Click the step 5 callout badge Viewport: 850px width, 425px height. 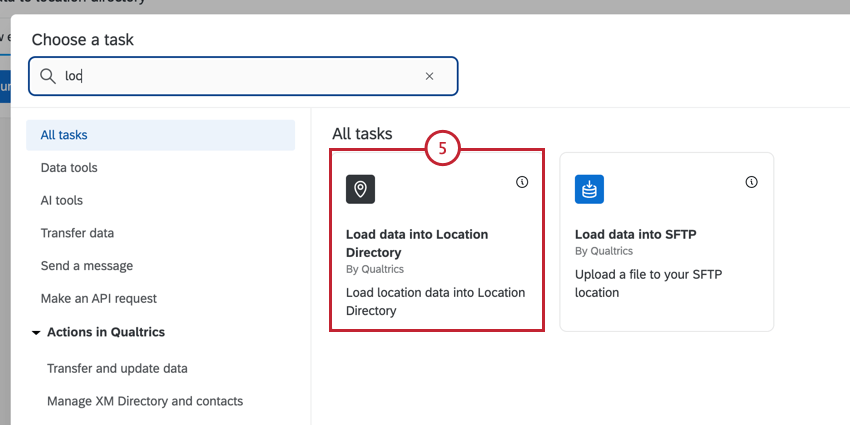pyautogui.click(x=442, y=149)
